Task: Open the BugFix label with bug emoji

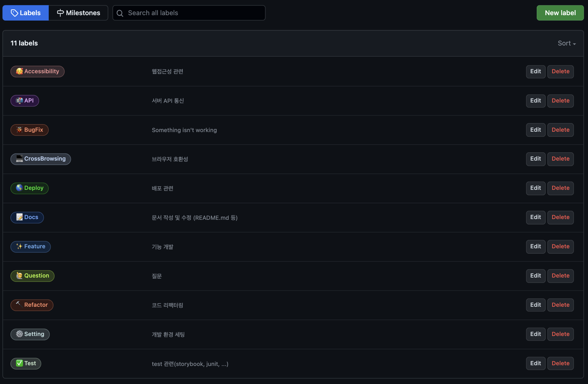Action: click(x=30, y=130)
